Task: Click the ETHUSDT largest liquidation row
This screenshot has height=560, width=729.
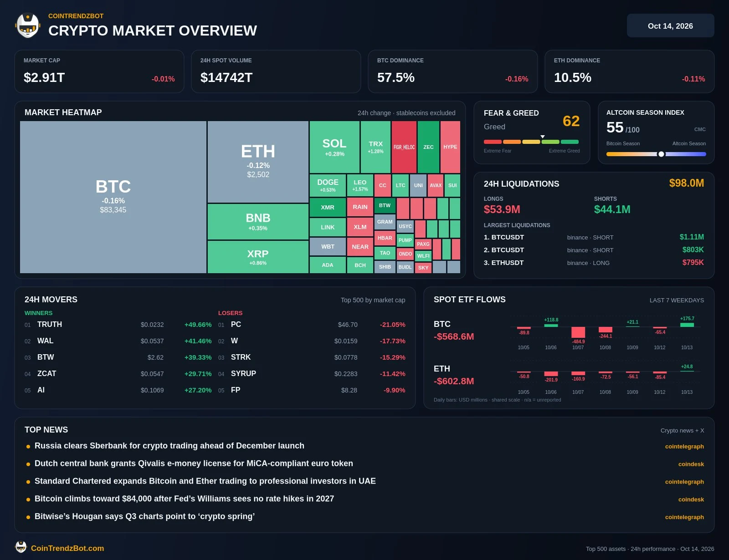Action: [594, 263]
